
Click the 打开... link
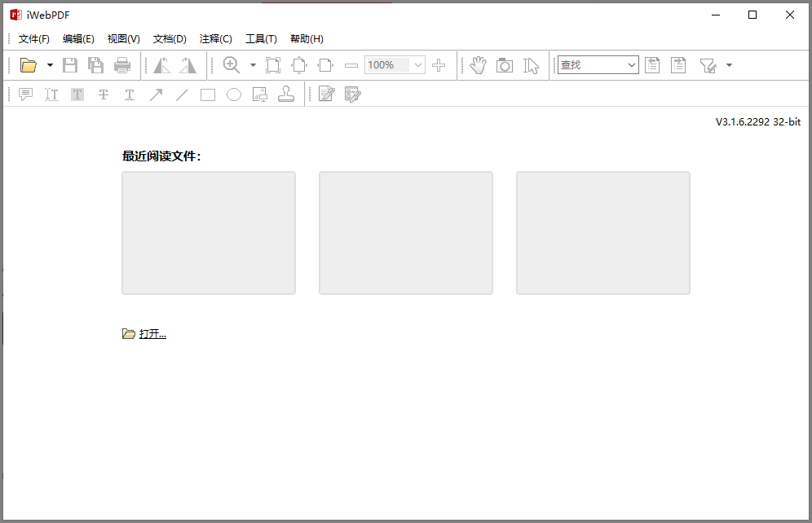(x=152, y=334)
